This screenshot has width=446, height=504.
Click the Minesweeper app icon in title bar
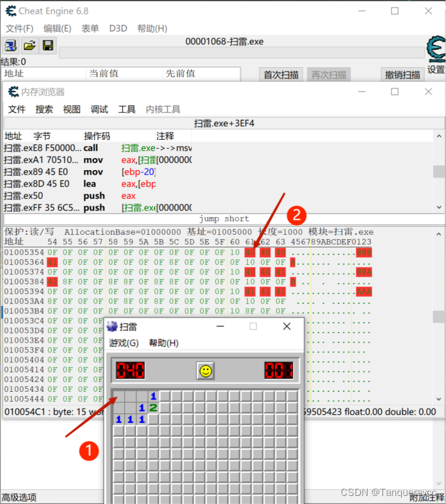[112, 326]
